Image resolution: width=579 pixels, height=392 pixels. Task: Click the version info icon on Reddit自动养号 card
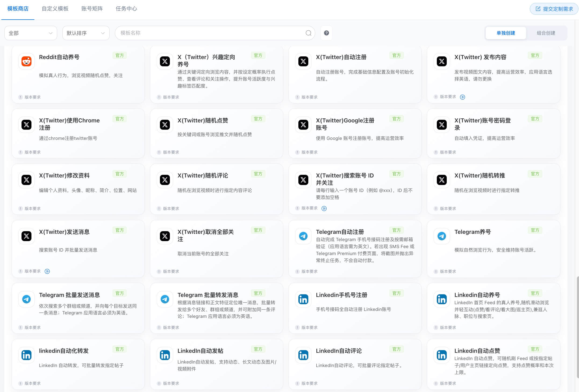click(x=20, y=97)
